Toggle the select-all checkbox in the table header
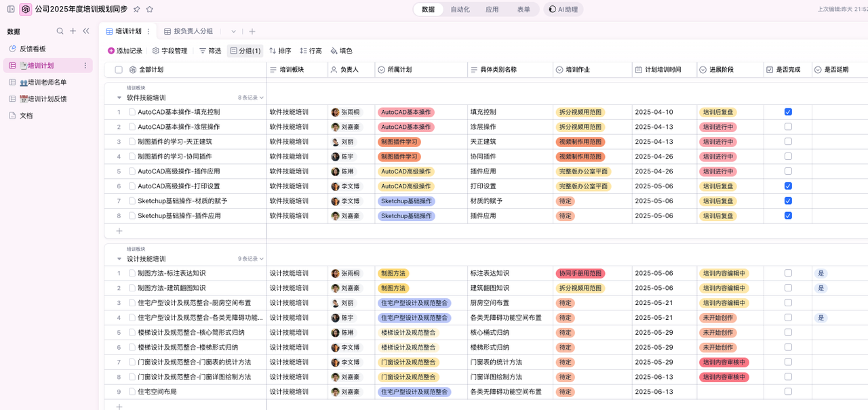Viewport: 868px width, 410px height. click(x=119, y=70)
